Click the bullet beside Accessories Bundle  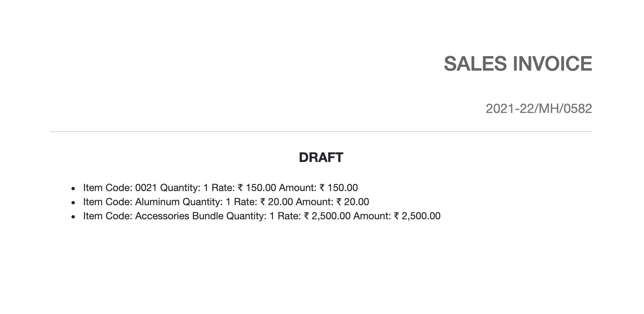point(74,217)
